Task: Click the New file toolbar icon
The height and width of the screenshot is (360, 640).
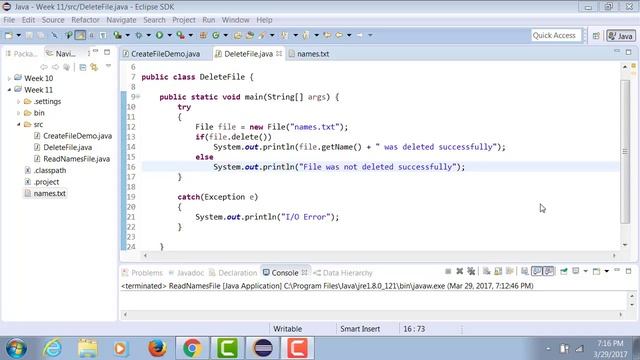Action: pos(9,36)
